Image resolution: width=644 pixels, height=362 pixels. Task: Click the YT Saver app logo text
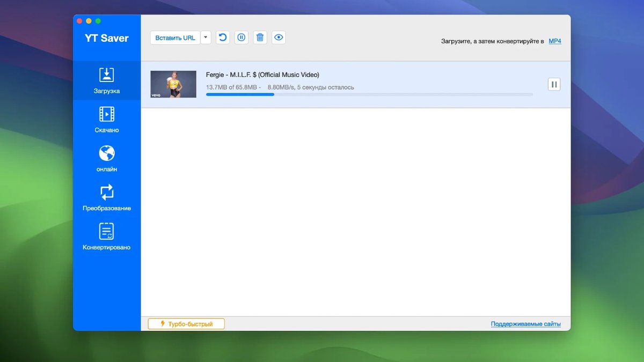107,39
